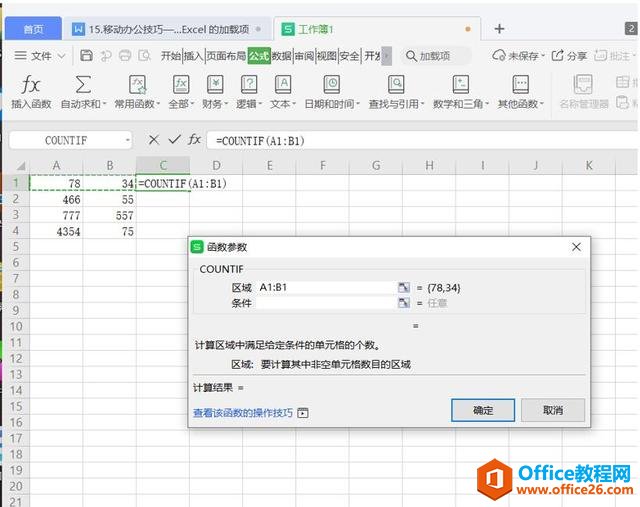Select cell containing 4354

[56, 231]
